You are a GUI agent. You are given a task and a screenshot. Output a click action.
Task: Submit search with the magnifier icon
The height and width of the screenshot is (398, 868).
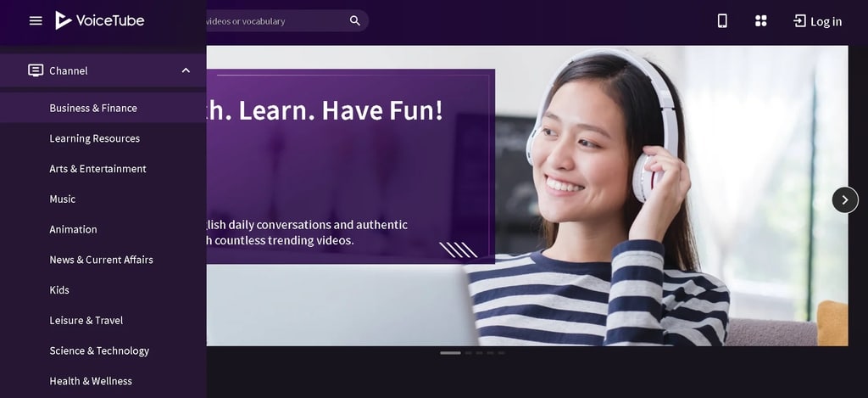pos(355,21)
